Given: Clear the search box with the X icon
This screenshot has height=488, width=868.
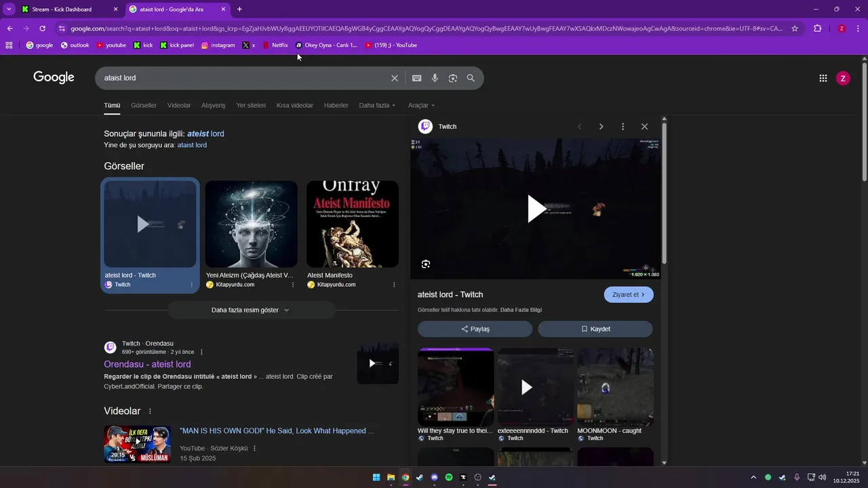Looking at the screenshot, I should coord(395,78).
